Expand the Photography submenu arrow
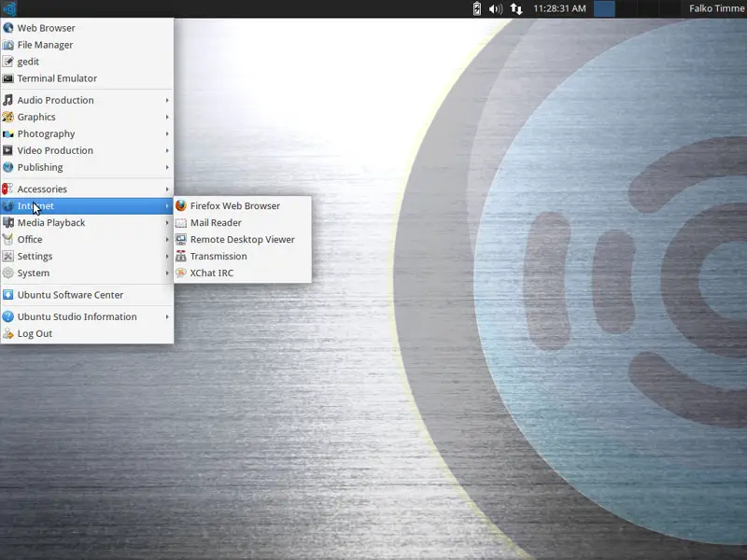 click(x=167, y=133)
